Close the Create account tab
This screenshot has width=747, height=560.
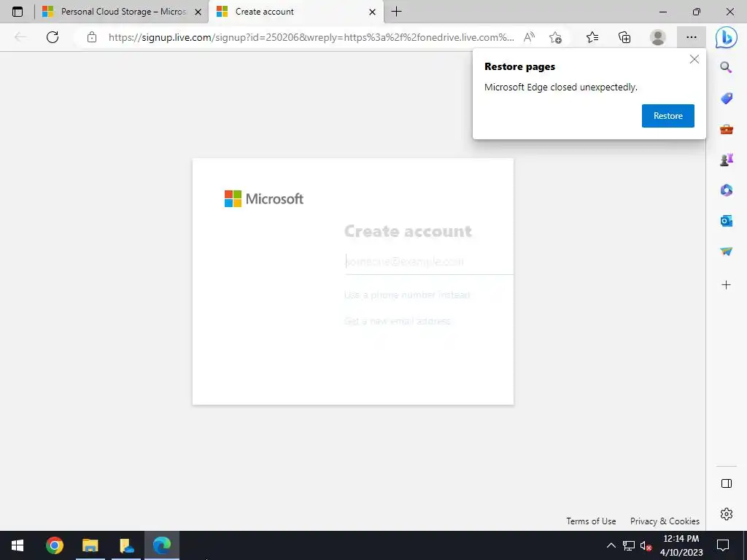(x=373, y=12)
